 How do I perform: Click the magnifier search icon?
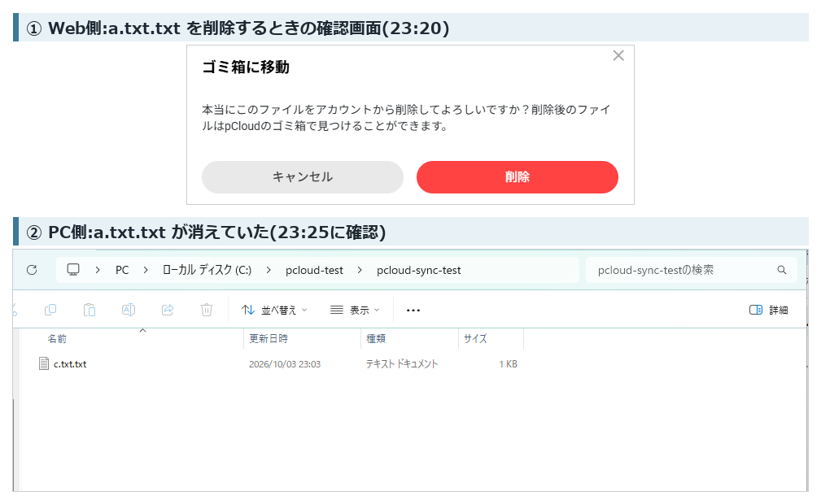coord(782,270)
